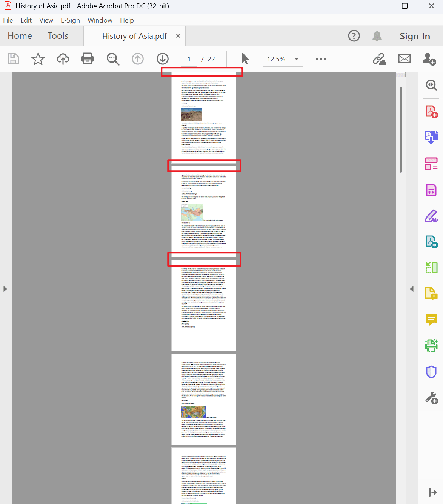The image size is (443, 504).
Task: Switch to the Tools tab
Action: [x=58, y=36]
